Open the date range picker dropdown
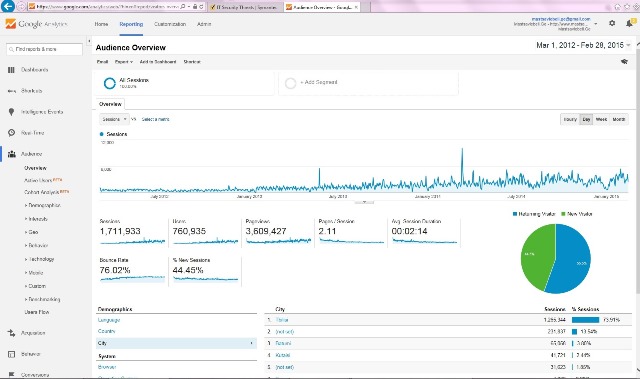 click(584, 45)
